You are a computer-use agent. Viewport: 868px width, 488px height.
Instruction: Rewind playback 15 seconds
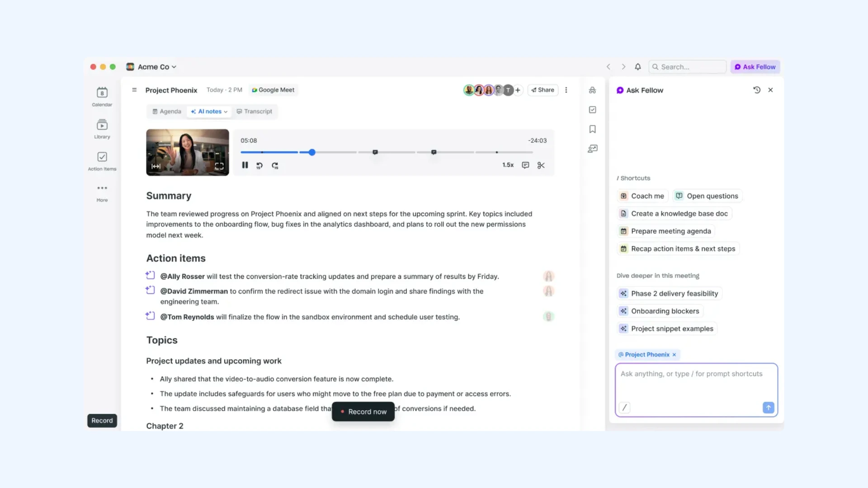click(x=259, y=165)
